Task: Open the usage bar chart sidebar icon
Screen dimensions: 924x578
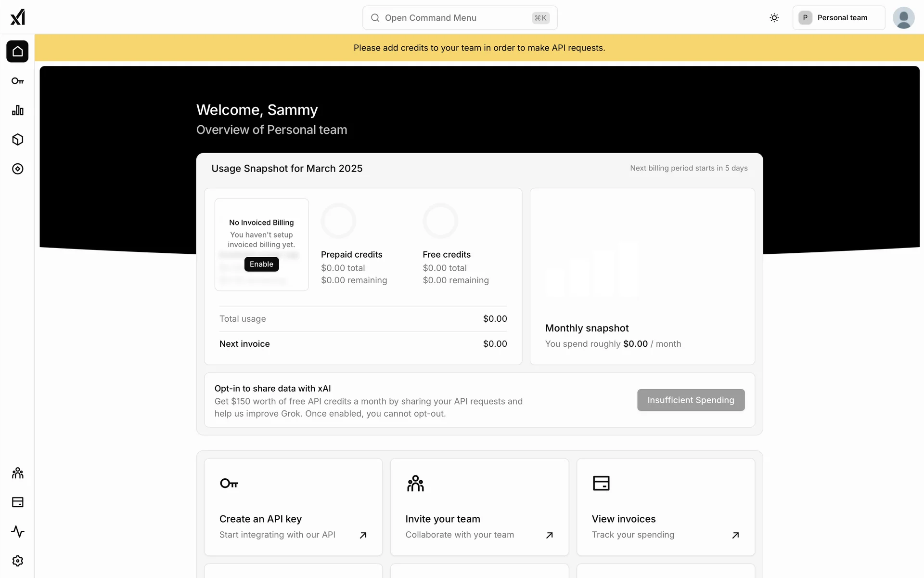Action: [17, 110]
